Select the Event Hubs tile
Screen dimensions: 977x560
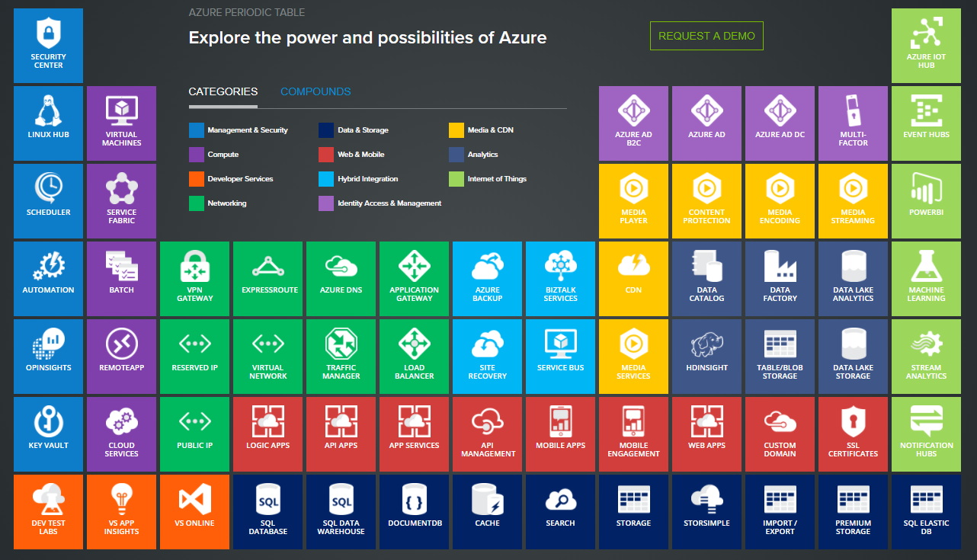pos(926,123)
